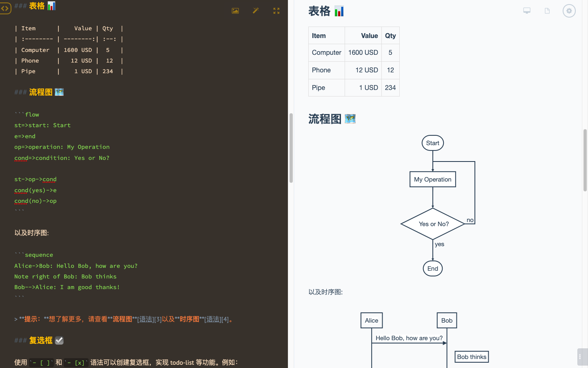Open the 时序图 syntax reference link [4]
This screenshot has width=588, height=368.
[x=225, y=319]
